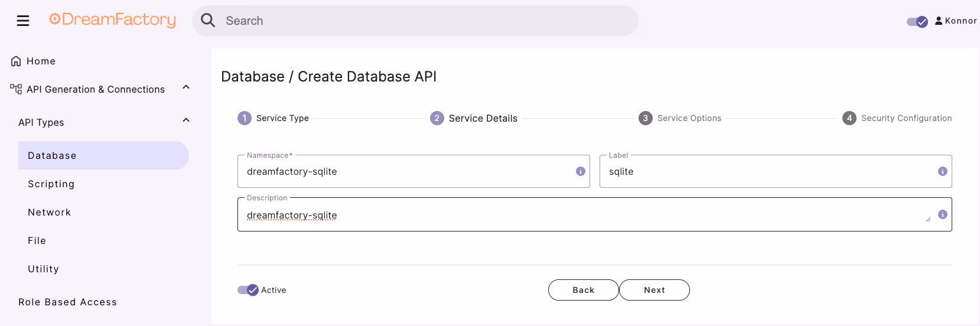Collapse API Generation & Connections section
Image resolution: width=980 pixels, height=326 pixels.
coord(186,87)
